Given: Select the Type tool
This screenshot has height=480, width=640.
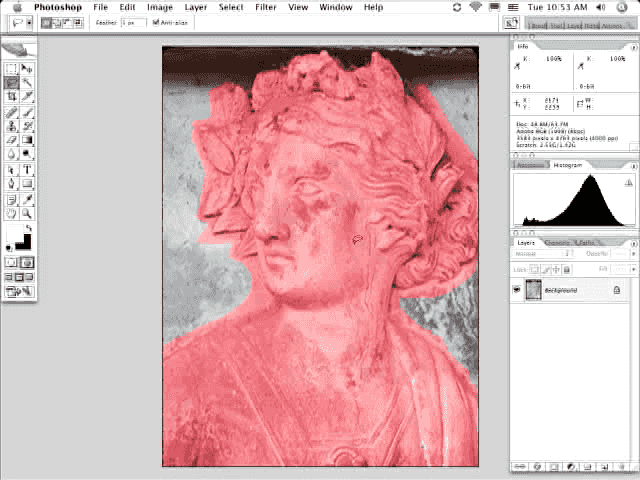Looking at the screenshot, I should coord(27,169).
